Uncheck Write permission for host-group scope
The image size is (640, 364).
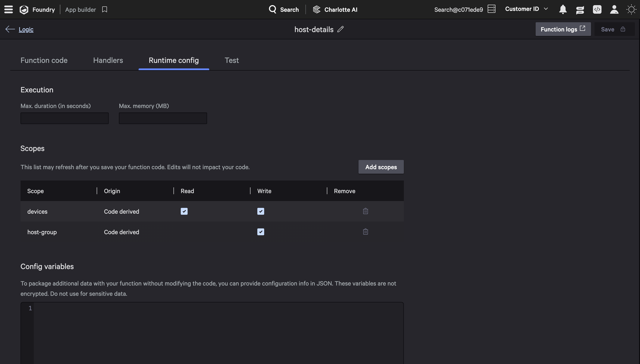coord(261,232)
